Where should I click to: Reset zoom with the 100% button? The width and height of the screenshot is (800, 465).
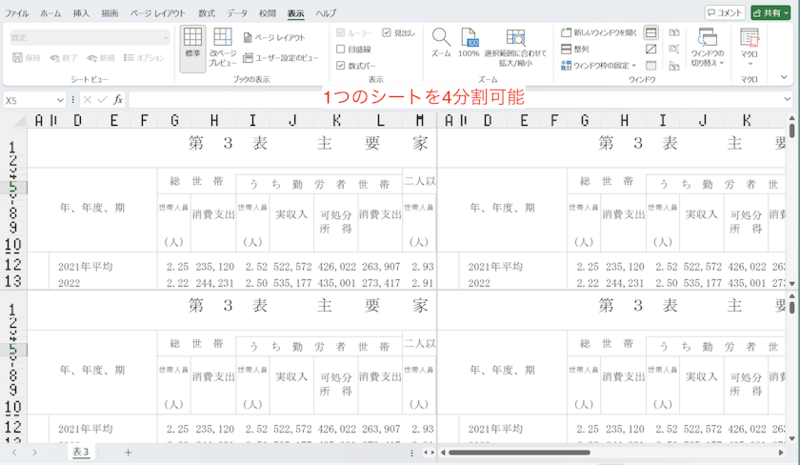pyautogui.click(x=468, y=42)
